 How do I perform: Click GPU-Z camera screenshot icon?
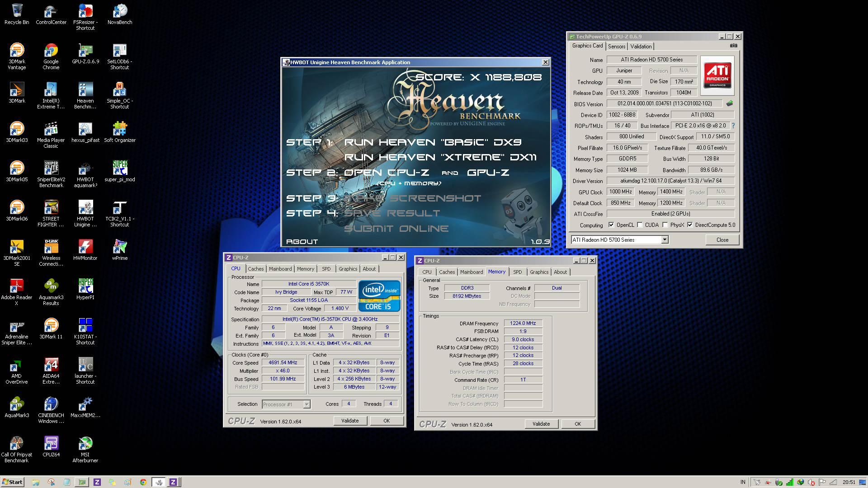point(733,46)
